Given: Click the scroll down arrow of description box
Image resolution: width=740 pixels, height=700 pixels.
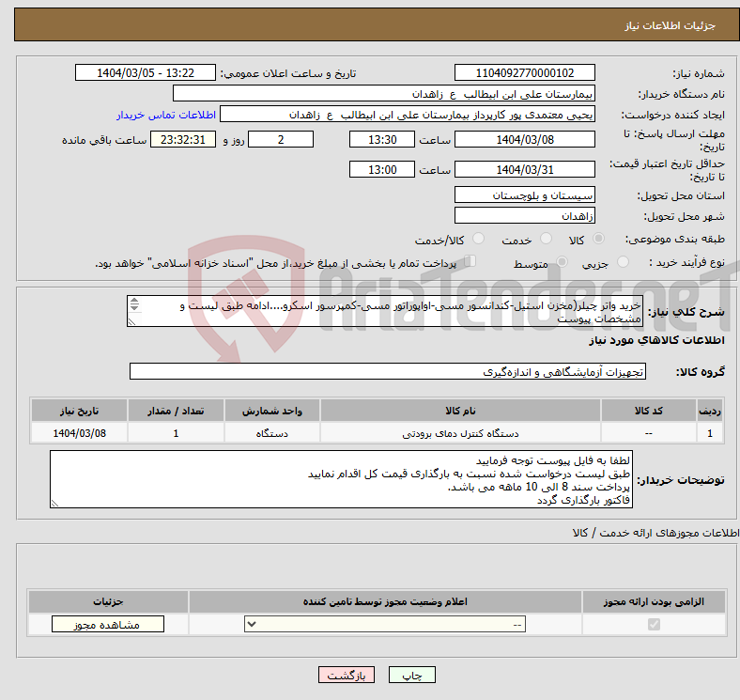Looking at the screenshot, I should click(134, 307).
